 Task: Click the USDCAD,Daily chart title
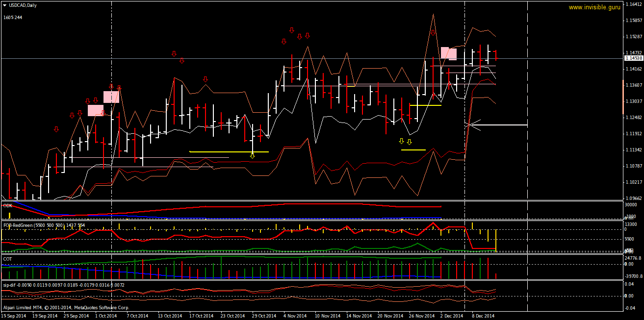coord(23,5)
